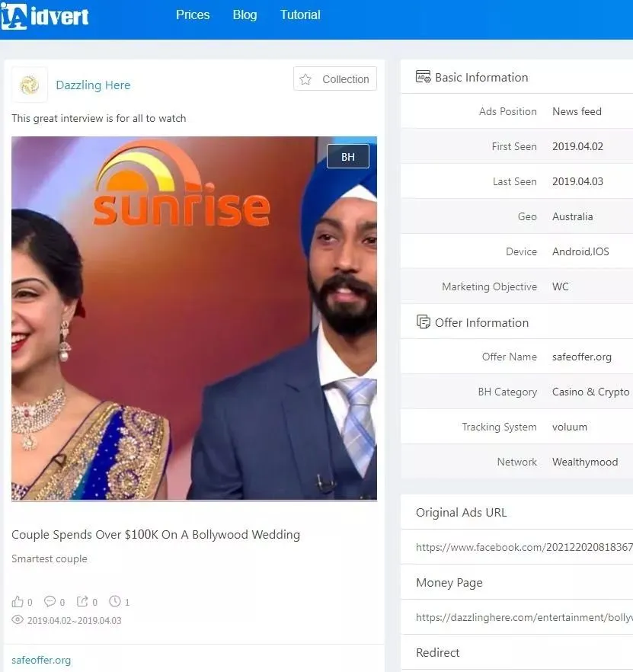The width and height of the screenshot is (633, 672).
Task: Open the Tutorial menu item
Action: [x=300, y=15]
